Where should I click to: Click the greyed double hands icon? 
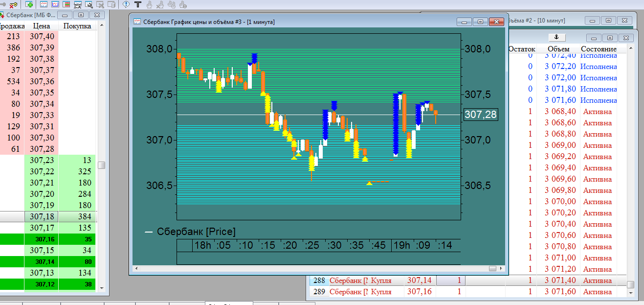[172, 4]
